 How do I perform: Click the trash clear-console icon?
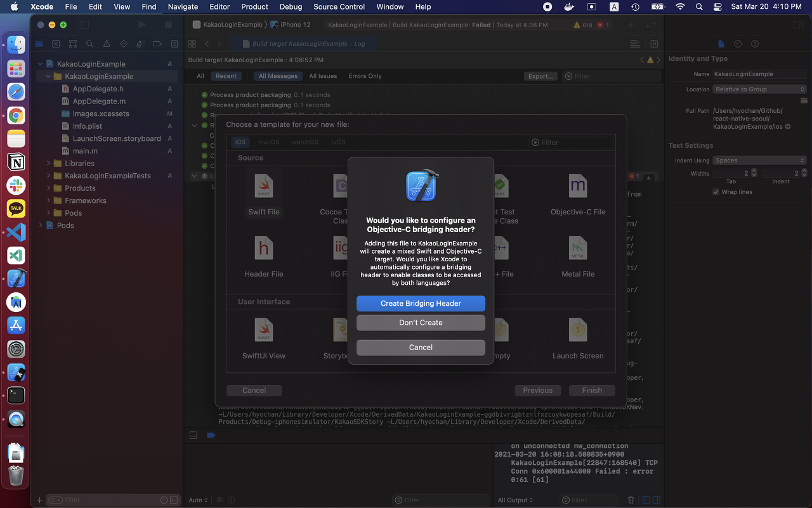(631, 500)
